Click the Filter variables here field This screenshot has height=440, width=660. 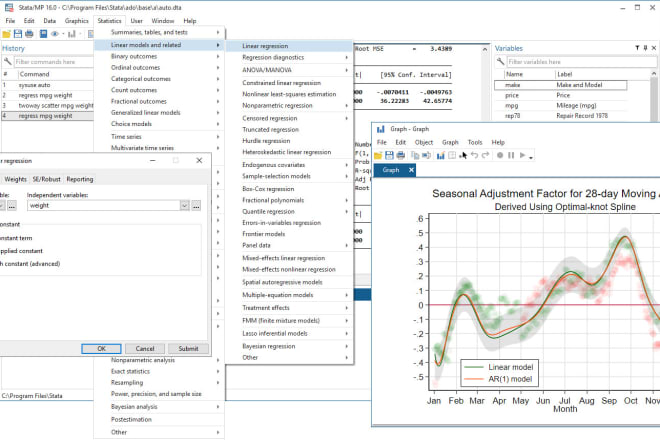tap(581, 62)
